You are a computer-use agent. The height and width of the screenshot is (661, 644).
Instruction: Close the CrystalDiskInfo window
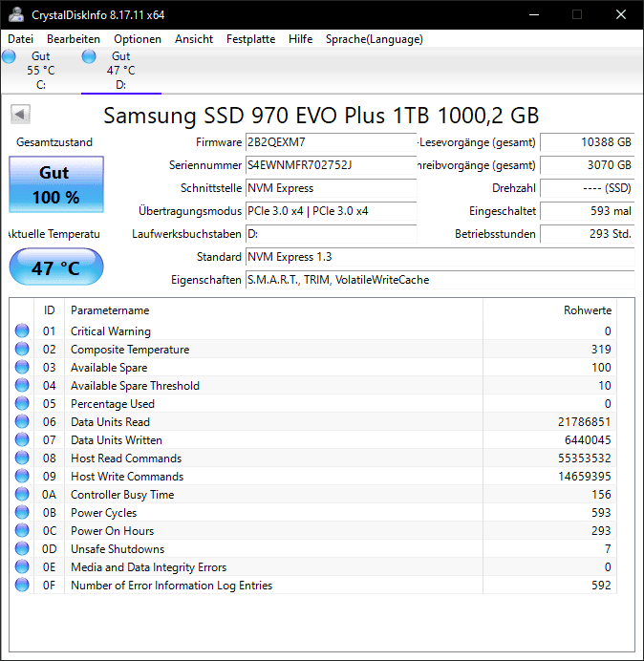point(621,14)
